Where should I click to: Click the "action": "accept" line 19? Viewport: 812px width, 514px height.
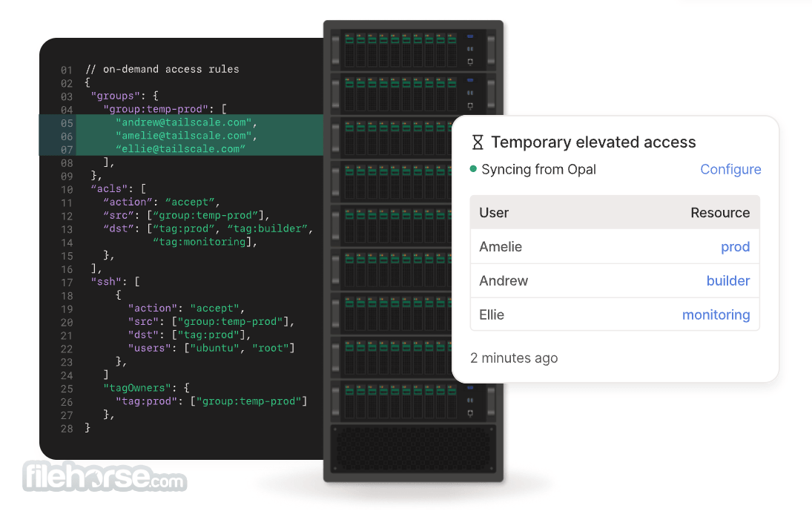186,309
